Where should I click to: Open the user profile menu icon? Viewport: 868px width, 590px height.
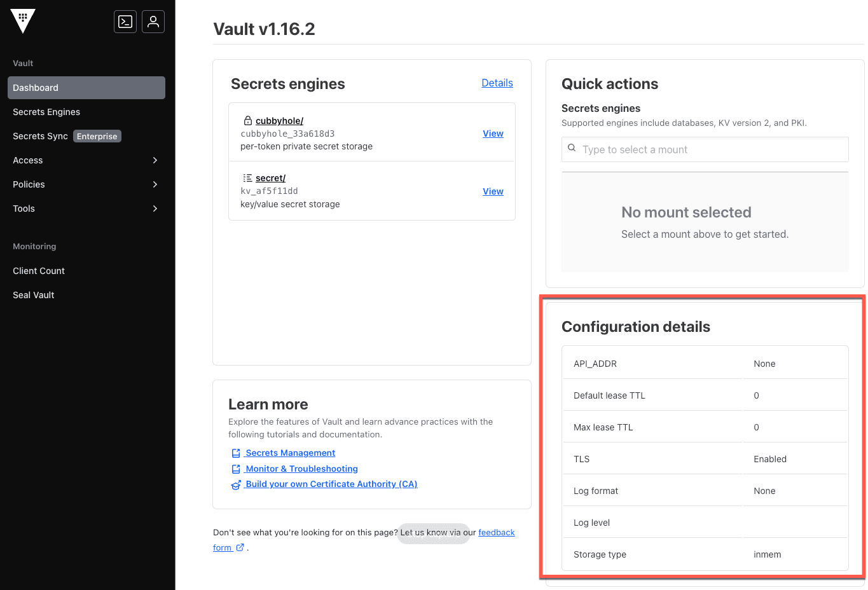coord(153,22)
